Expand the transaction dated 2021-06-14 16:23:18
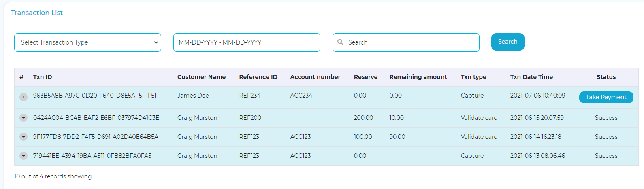 [23, 137]
